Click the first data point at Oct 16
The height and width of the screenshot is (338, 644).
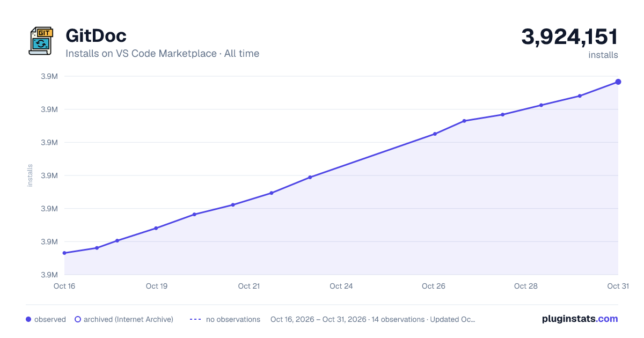coord(64,253)
